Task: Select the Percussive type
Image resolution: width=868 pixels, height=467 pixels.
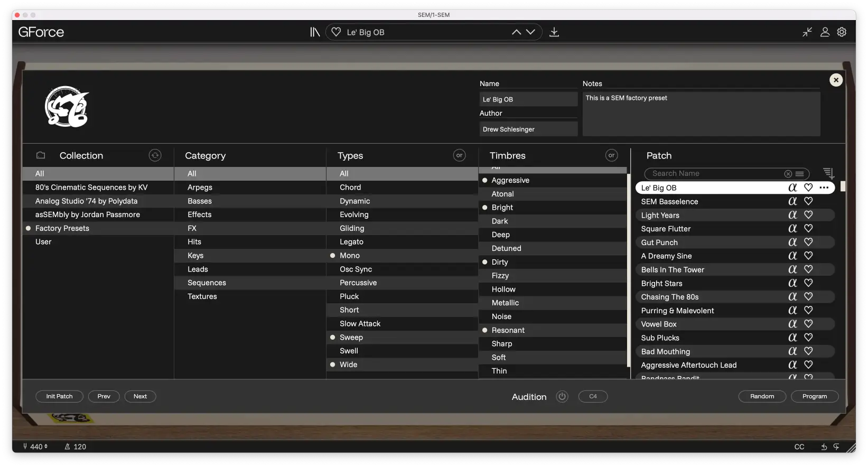Action: click(402, 283)
